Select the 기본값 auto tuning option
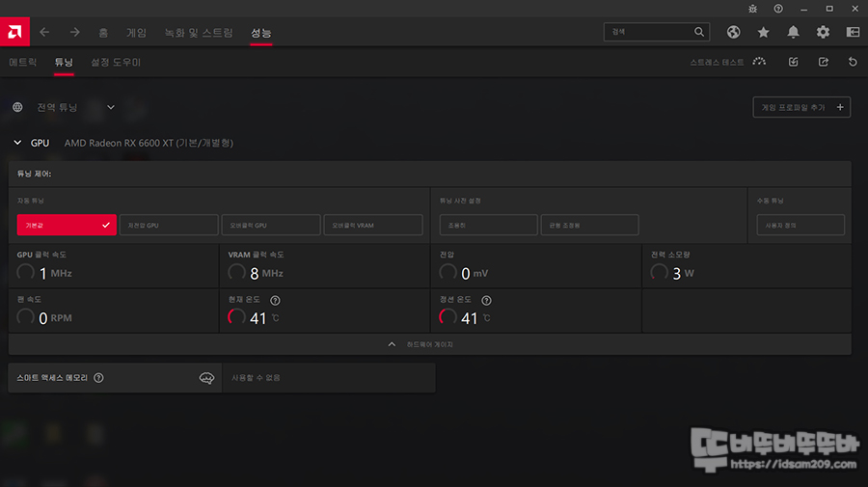The image size is (868, 487). pos(67,226)
